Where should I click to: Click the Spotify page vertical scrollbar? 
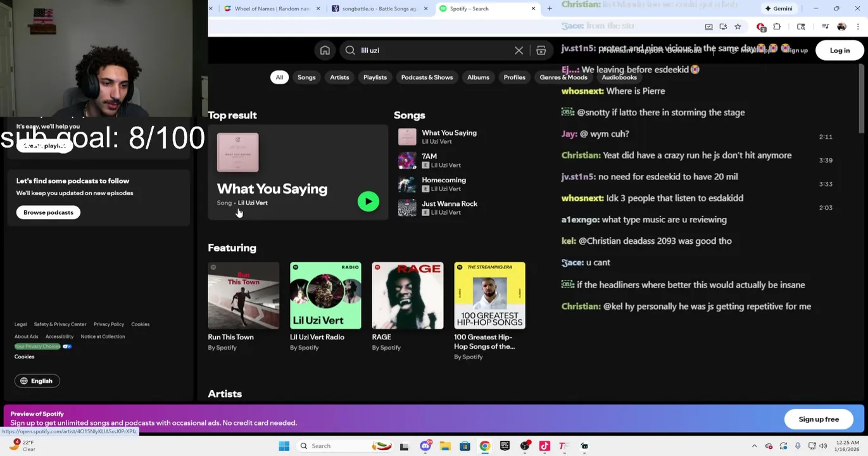(x=862, y=98)
